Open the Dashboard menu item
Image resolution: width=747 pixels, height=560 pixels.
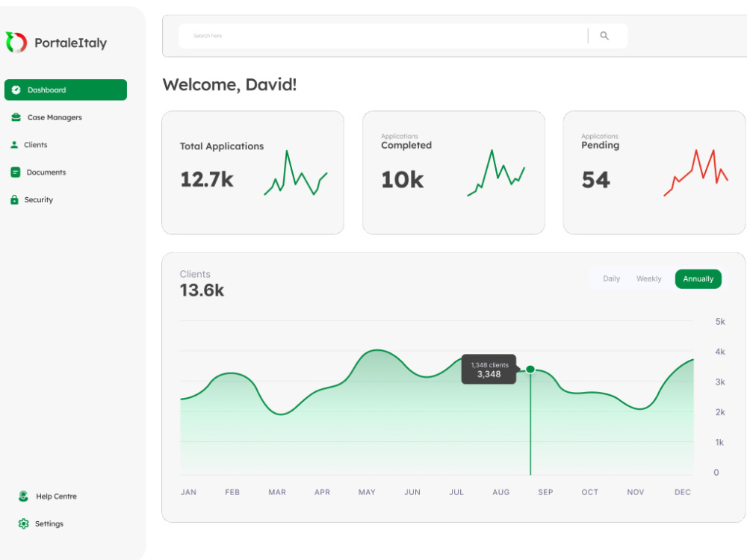[66, 90]
